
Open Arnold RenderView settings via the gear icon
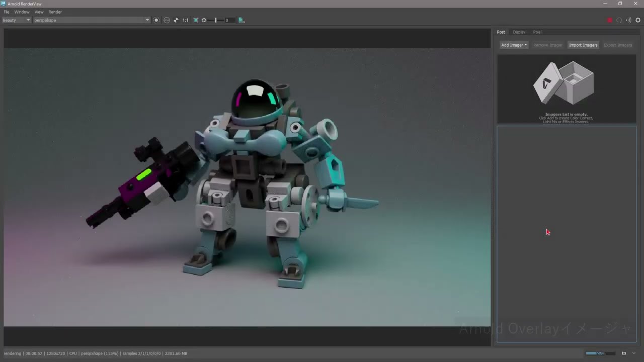(638, 20)
